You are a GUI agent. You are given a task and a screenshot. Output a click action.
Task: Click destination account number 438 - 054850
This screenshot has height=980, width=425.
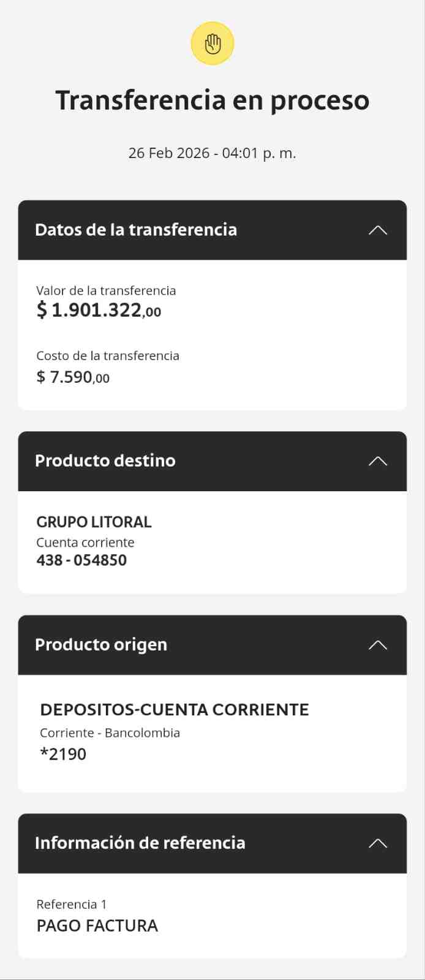click(x=81, y=560)
